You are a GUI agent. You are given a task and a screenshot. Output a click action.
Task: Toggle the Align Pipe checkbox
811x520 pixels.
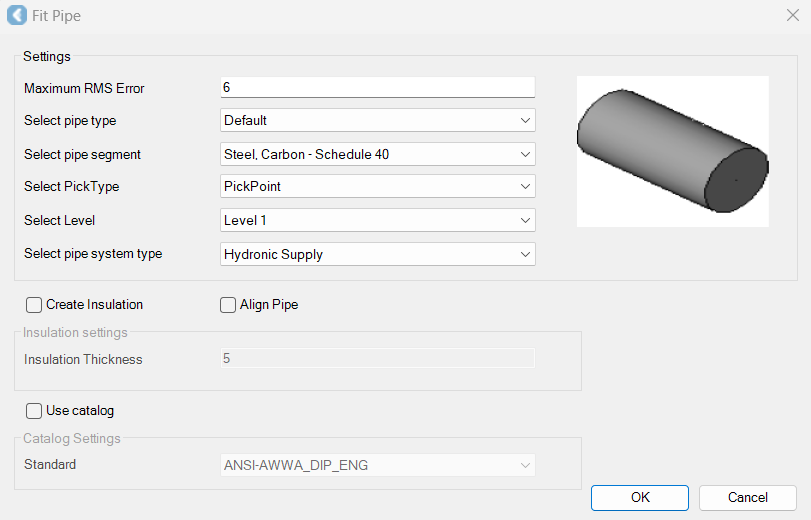click(228, 305)
